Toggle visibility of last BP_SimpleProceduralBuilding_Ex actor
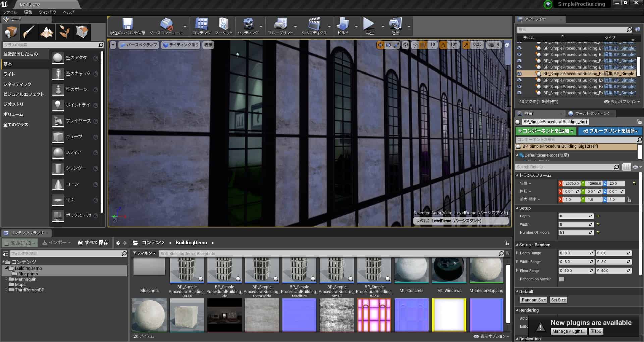The height and width of the screenshot is (342, 644). pyautogui.click(x=519, y=93)
